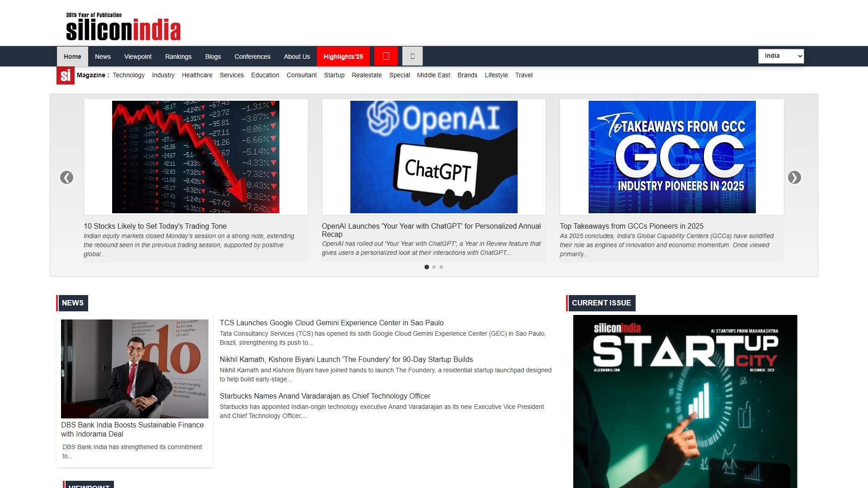Open the Rankings menu
Viewport: 868px width, 488px height.
tap(178, 56)
